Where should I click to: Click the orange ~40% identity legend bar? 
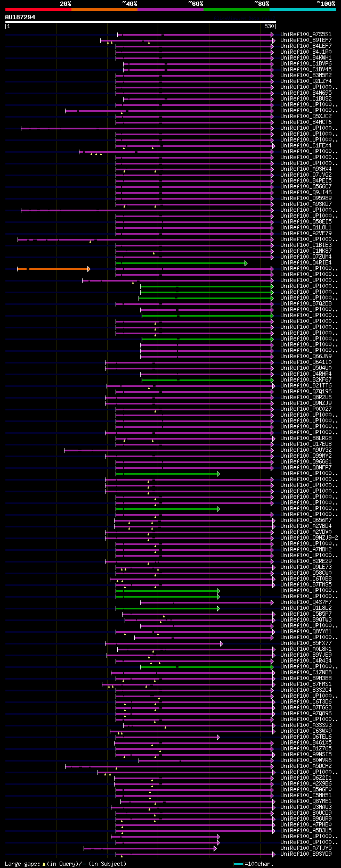[104, 10]
